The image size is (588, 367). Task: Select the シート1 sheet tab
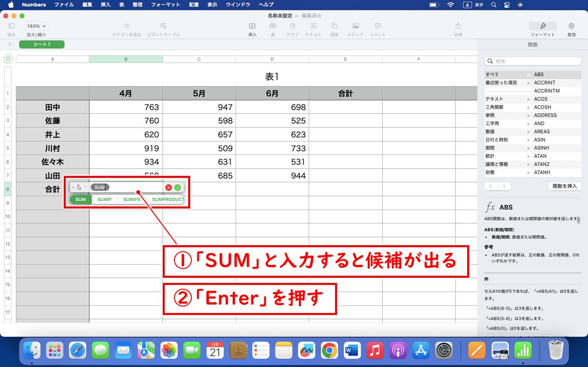coord(41,44)
